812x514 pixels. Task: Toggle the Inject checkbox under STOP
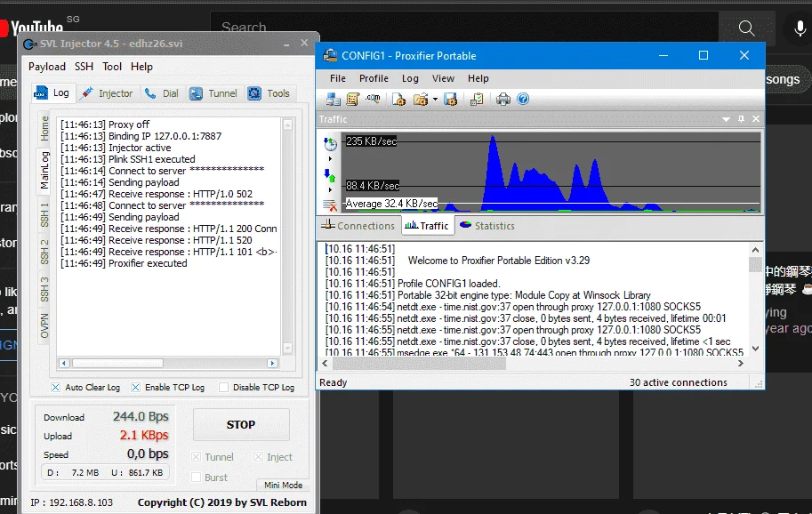coord(258,456)
